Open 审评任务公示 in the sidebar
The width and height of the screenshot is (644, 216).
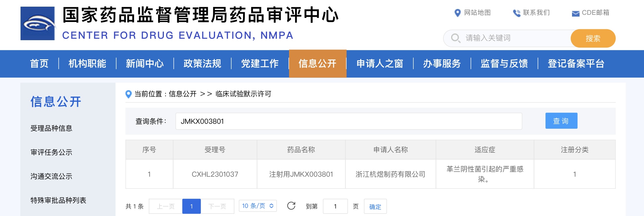[x=51, y=152]
